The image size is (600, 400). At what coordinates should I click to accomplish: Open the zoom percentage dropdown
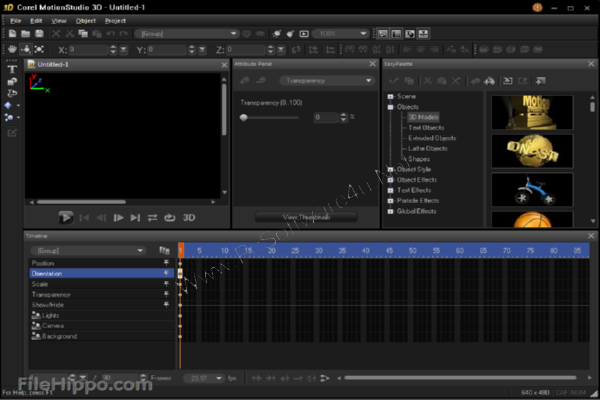[x=341, y=34]
